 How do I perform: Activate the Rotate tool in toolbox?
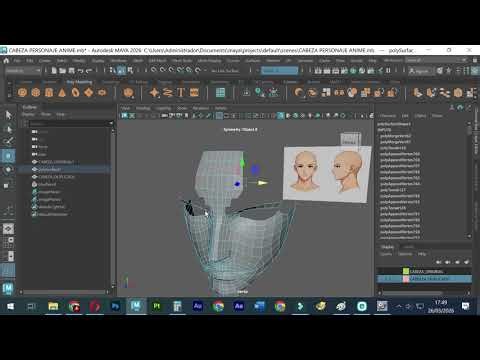[8, 170]
